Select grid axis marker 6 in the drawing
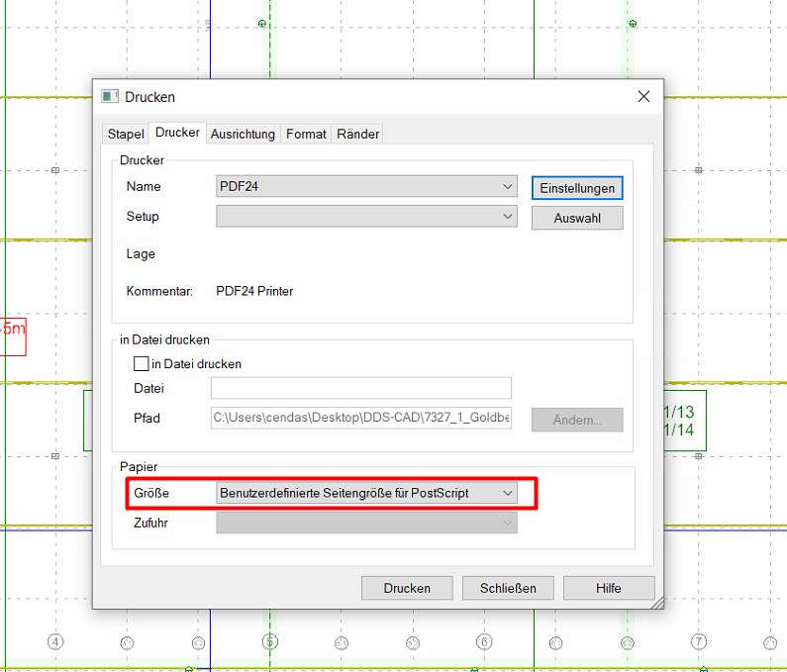This screenshot has height=672, width=787. click(x=484, y=641)
